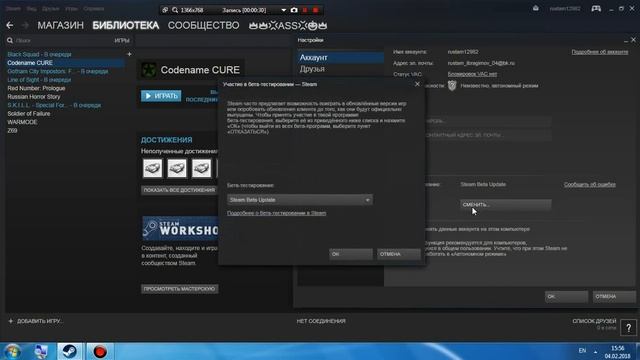Click the Big Picture controller icon
Image resolution: width=640 pixels, height=360 pixels.
tap(596, 9)
